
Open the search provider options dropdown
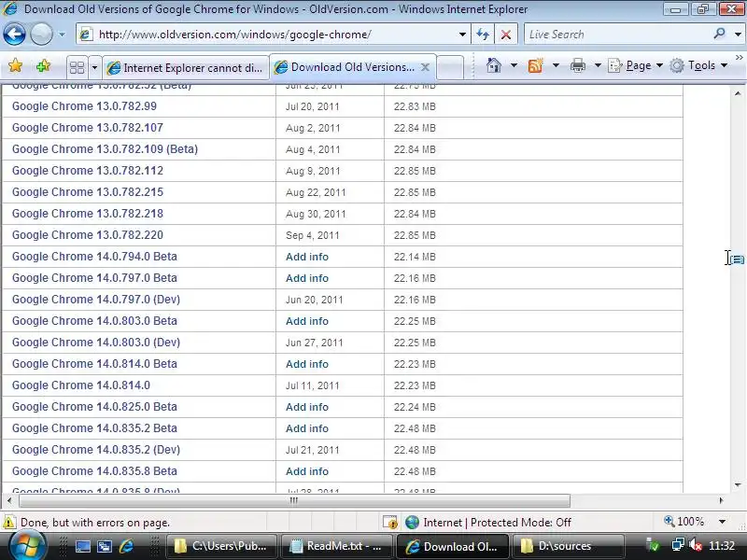(x=738, y=35)
